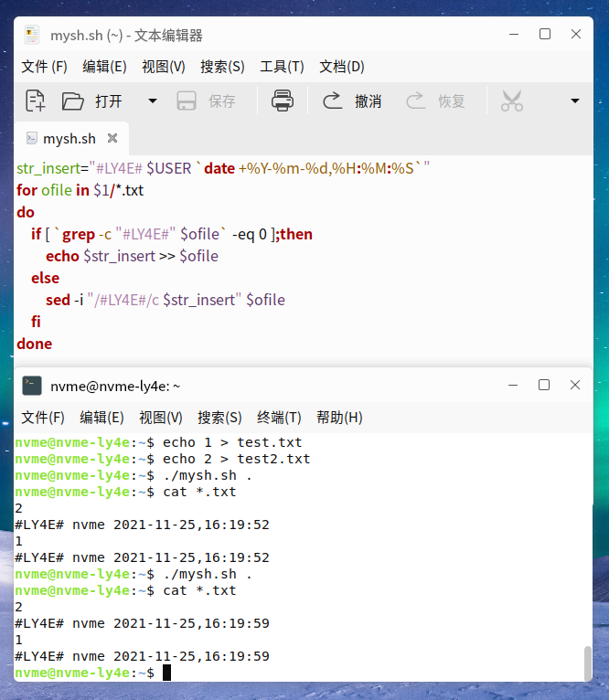Click the terminal cursor at last prompt
Viewport: 609px width, 700px height.
click(x=166, y=673)
